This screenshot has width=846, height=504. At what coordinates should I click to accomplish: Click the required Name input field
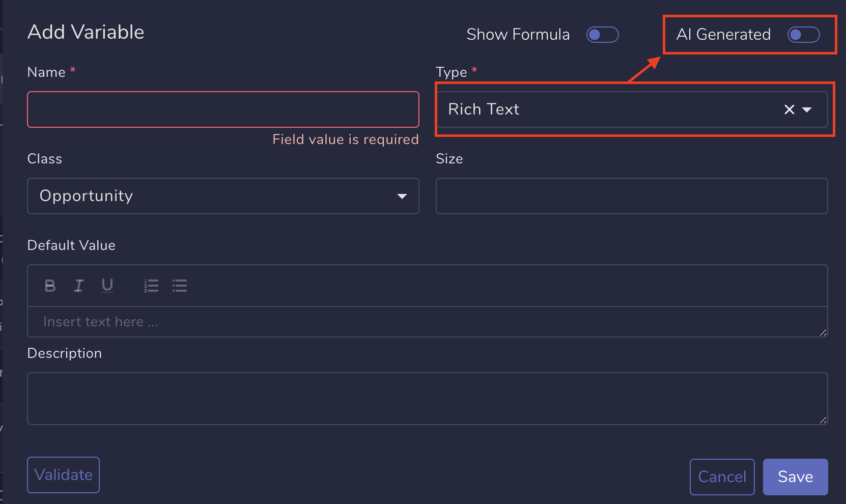click(x=222, y=109)
